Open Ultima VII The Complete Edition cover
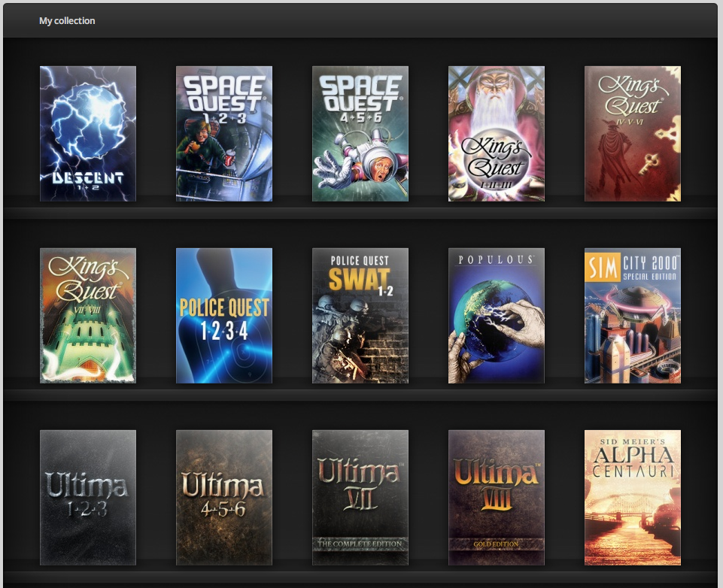 click(360, 498)
